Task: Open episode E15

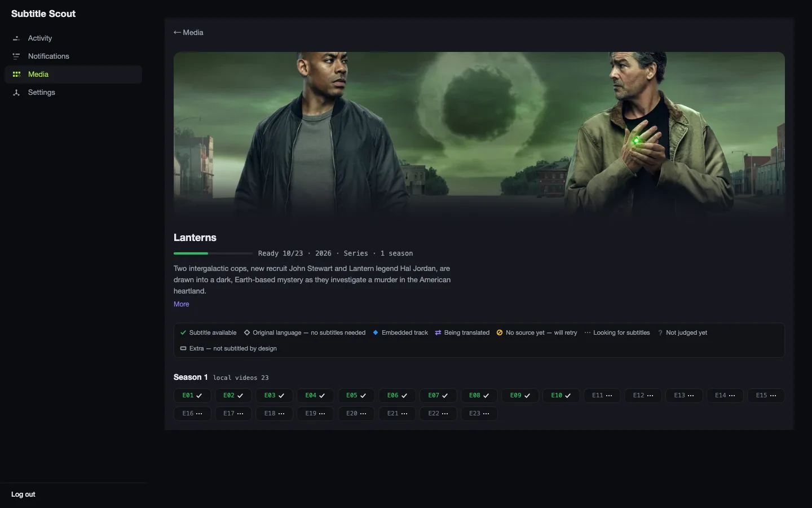Action: coord(766,396)
